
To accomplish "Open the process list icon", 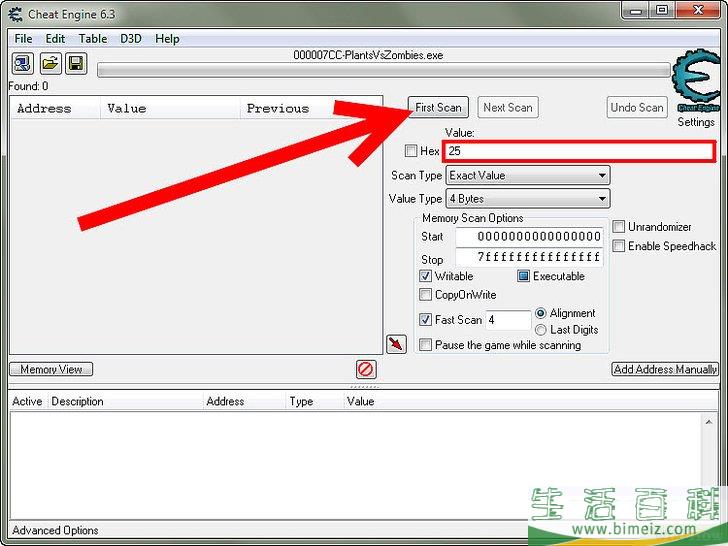I will [22, 64].
